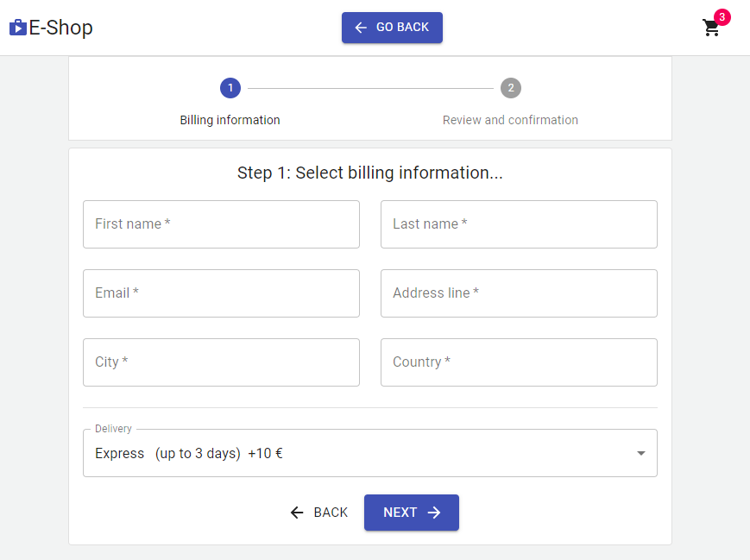Click the cart badge showing 3 items
Viewport: 750px width, 560px height.
pos(722,16)
